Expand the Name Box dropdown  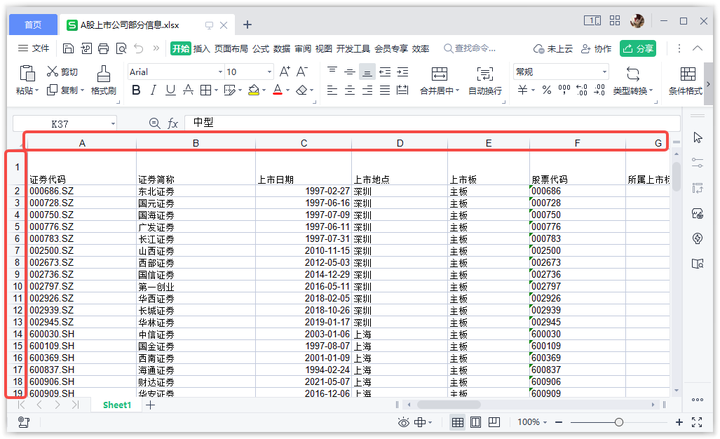[112, 124]
